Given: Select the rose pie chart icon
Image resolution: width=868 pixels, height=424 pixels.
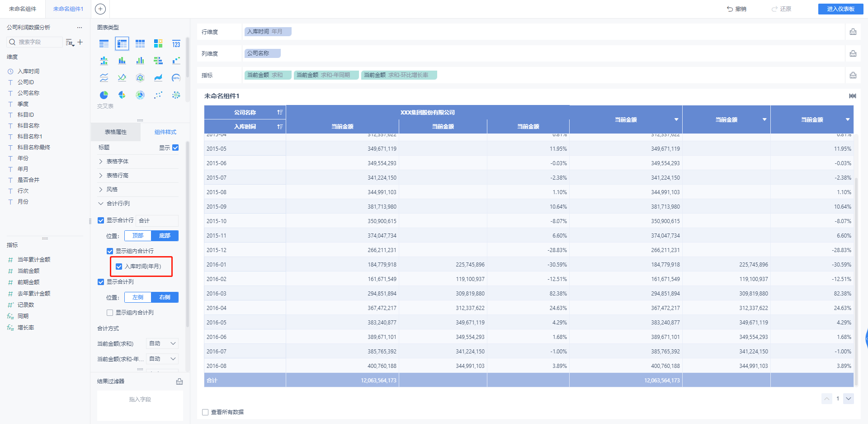Looking at the screenshot, I should [122, 95].
